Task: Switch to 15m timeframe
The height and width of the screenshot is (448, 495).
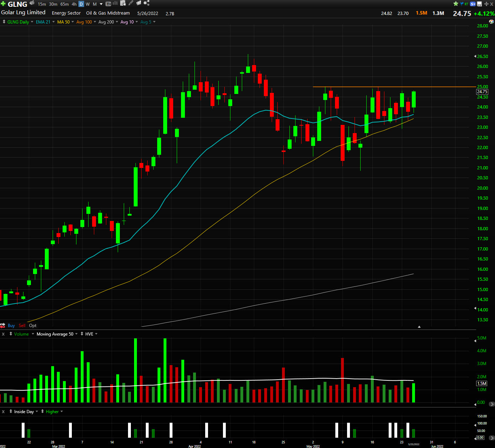Action: click(42, 4)
